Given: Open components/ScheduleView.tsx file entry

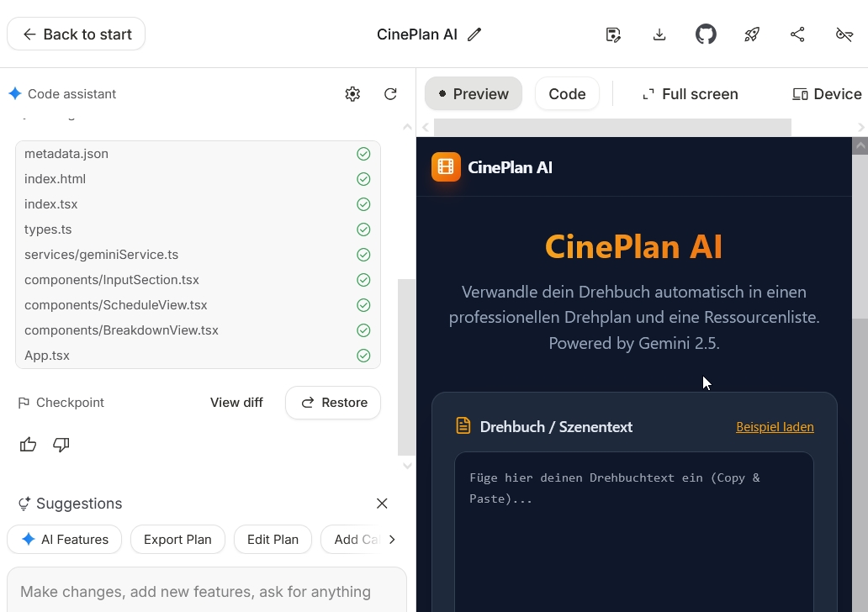Looking at the screenshot, I should [x=116, y=305].
